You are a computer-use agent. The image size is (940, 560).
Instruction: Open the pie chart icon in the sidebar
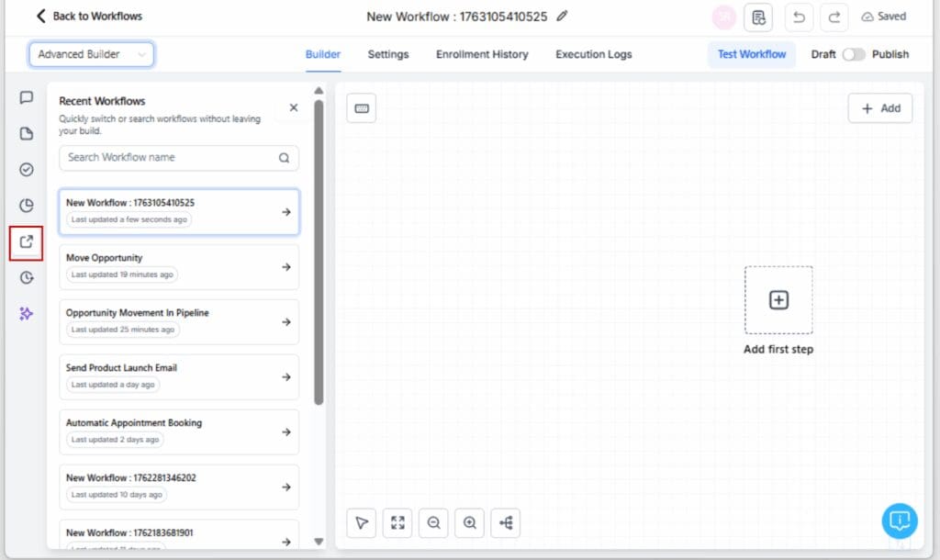tap(26, 207)
